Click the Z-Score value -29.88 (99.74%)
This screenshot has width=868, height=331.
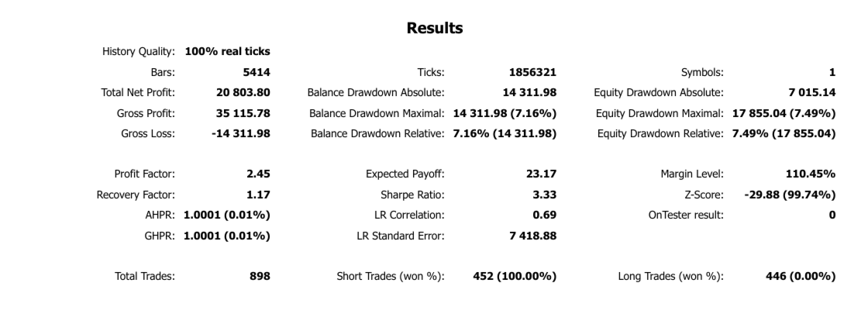pos(790,195)
